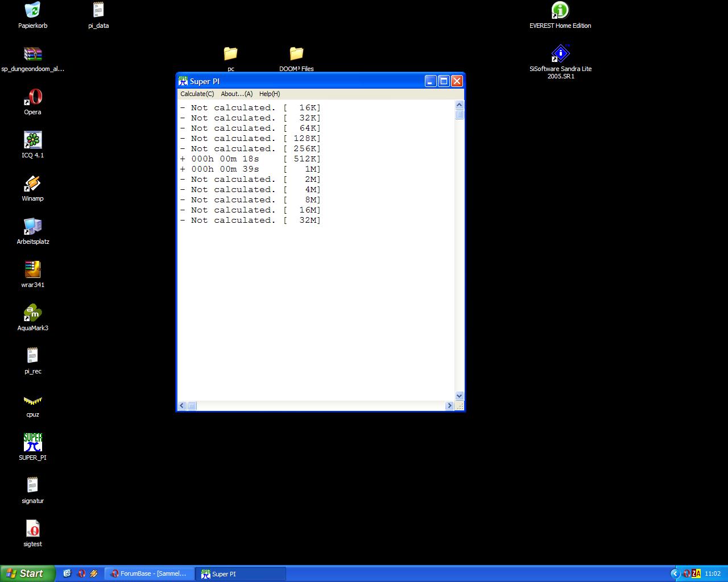Click the 'Not calculated. [ 32M]' line
The height and width of the screenshot is (582, 728).
tap(250, 221)
